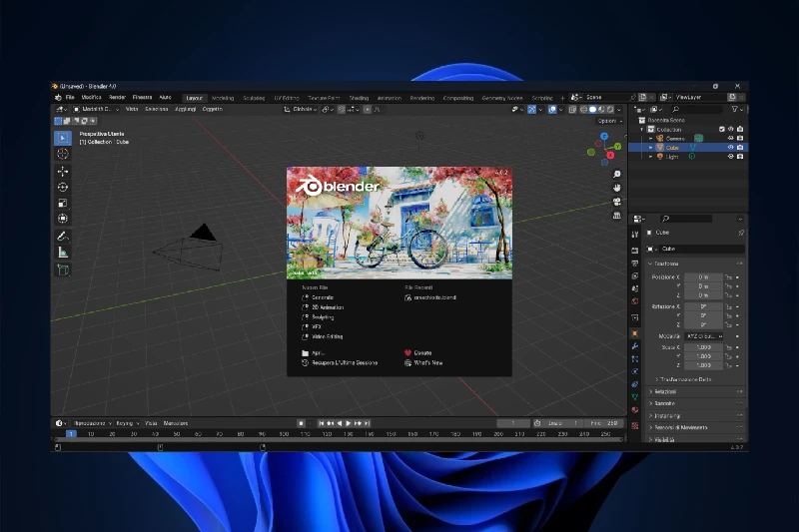Hide the Camera object using its eye icon
The height and width of the screenshot is (532, 799).
[730, 138]
